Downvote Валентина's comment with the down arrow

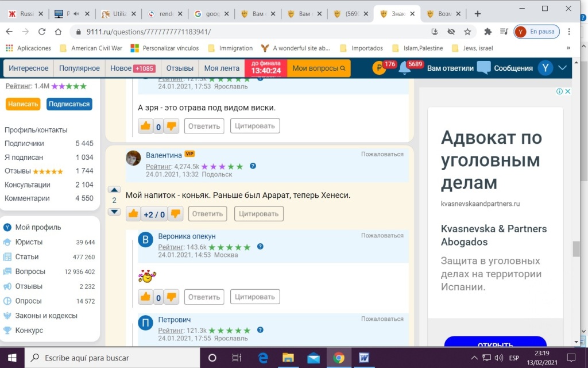click(114, 212)
